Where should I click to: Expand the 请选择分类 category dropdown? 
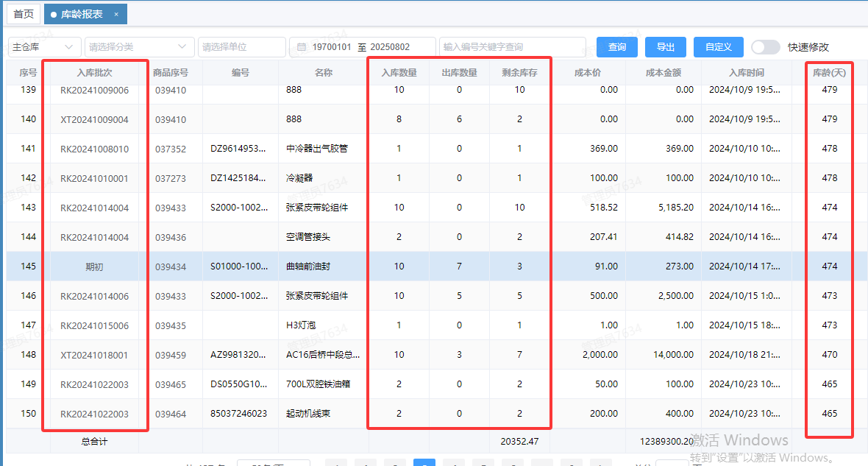(138, 46)
